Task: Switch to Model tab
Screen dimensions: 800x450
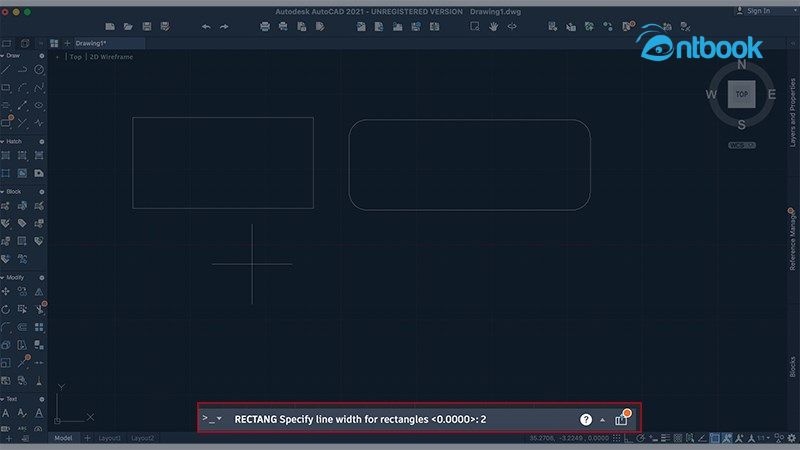Action: 63,438
